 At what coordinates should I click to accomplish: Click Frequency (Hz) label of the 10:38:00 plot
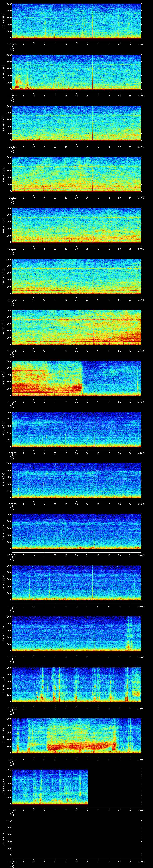point(3,736)
